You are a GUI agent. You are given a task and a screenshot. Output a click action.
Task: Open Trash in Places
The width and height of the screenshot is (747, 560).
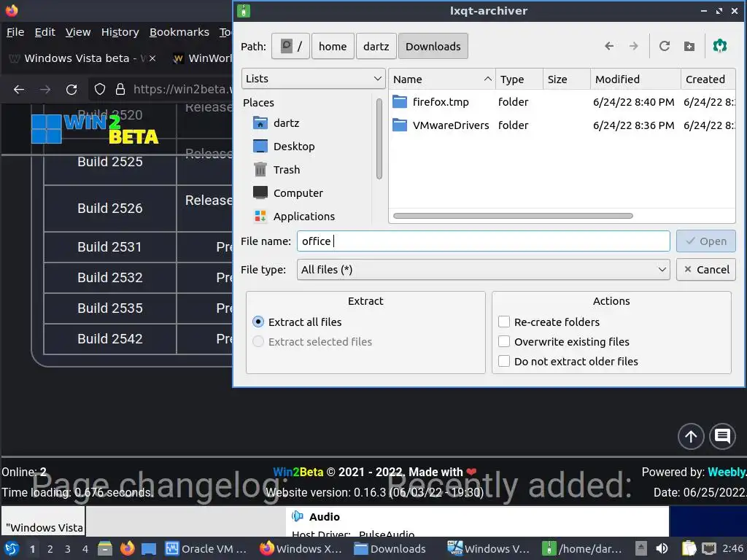coord(276,169)
